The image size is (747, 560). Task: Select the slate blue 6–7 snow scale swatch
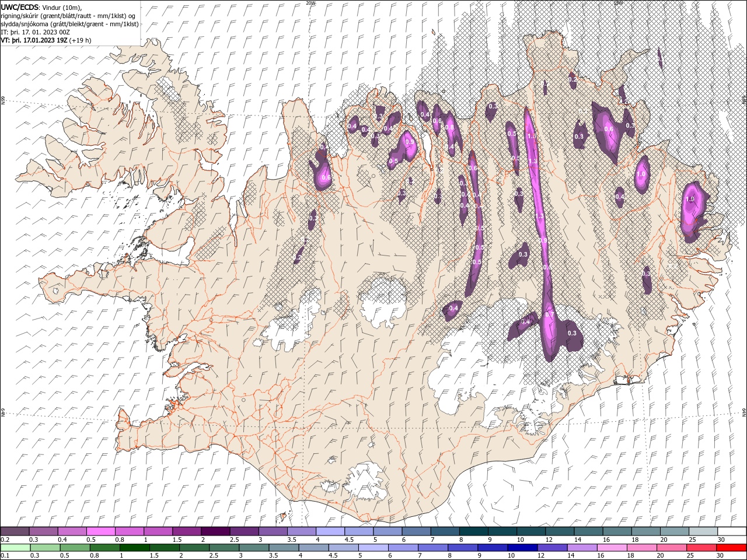[416, 531]
